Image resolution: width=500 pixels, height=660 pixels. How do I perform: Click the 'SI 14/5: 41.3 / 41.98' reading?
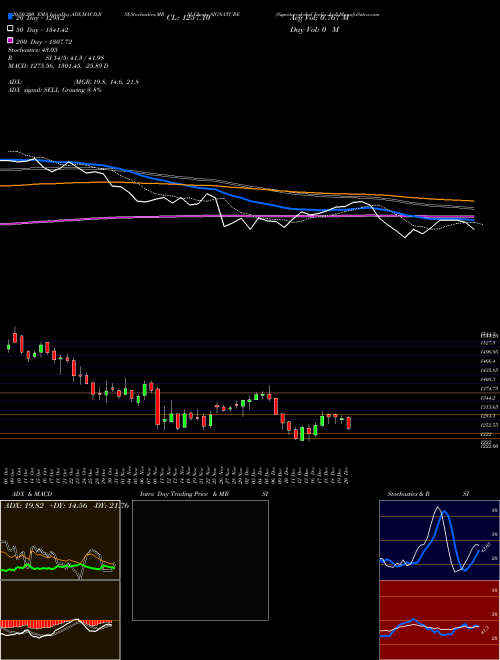point(75,58)
